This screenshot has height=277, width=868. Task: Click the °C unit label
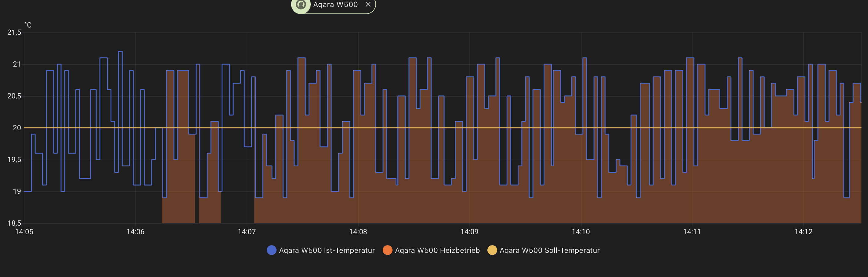[x=28, y=25]
